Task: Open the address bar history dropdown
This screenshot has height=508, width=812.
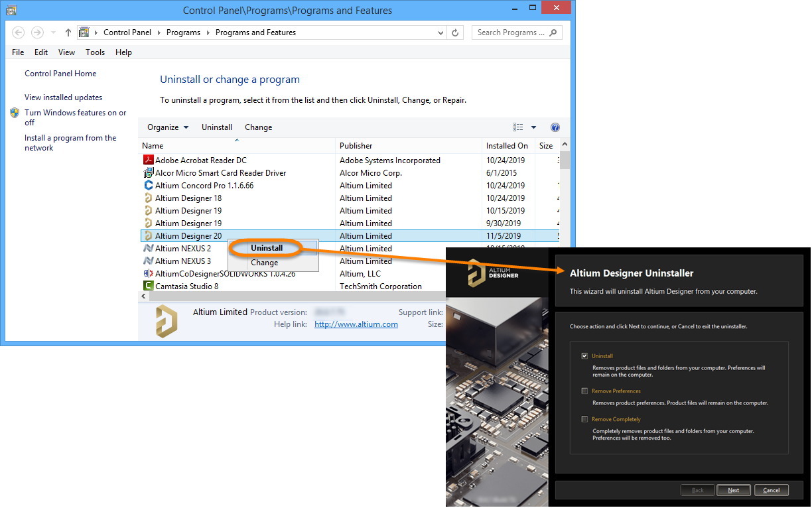Action: [x=441, y=32]
